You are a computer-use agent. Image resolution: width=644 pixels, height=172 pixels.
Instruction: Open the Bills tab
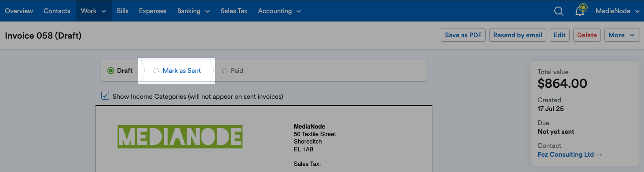(x=123, y=11)
